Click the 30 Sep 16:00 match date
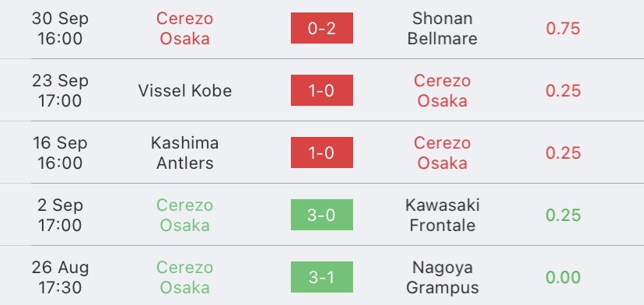The width and height of the screenshot is (644, 305). tap(60, 28)
